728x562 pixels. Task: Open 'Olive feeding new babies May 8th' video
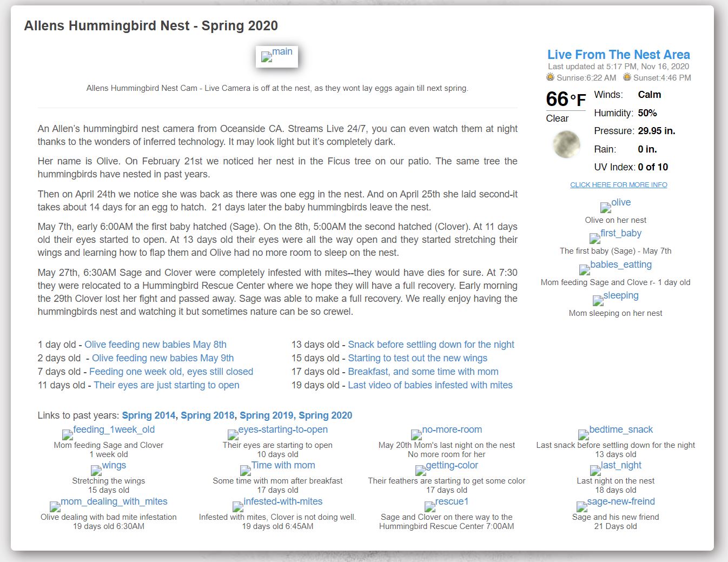[x=155, y=345]
